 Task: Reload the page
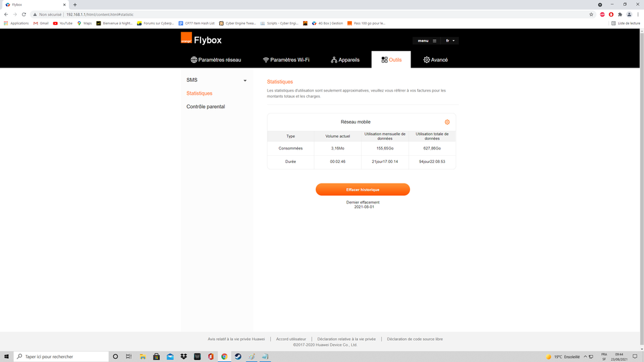(24, 14)
